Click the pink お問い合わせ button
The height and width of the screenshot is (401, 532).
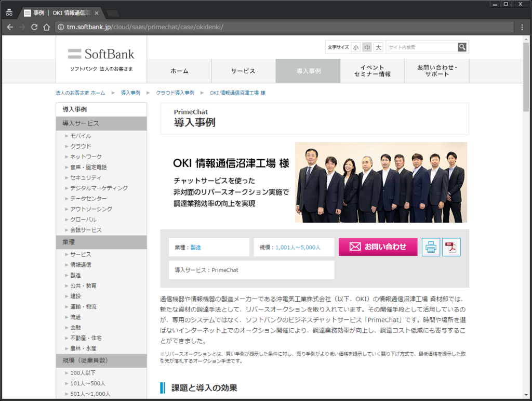tap(378, 247)
